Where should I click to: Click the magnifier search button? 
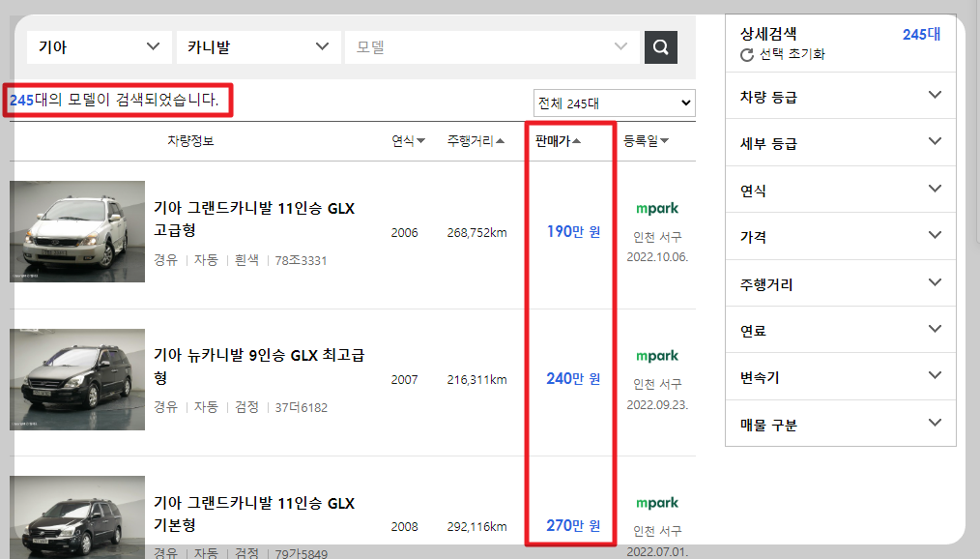tap(661, 46)
